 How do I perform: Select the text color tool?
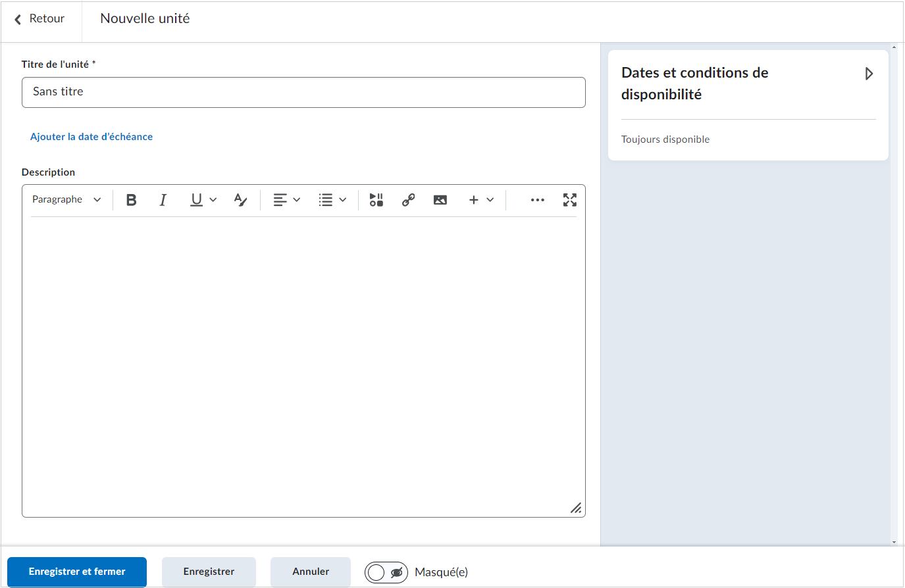click(x=241, y=200)
